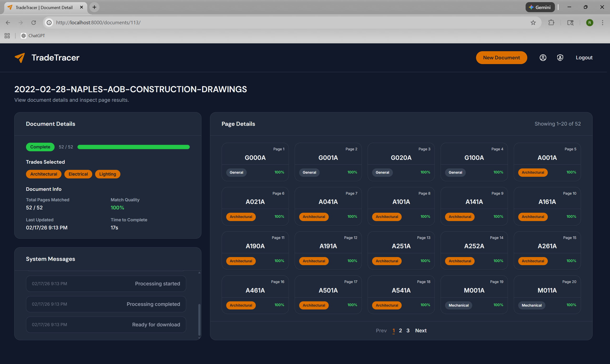The image size is (610, 364).
Task: Open page card A251A
Action: coord(401,250)
